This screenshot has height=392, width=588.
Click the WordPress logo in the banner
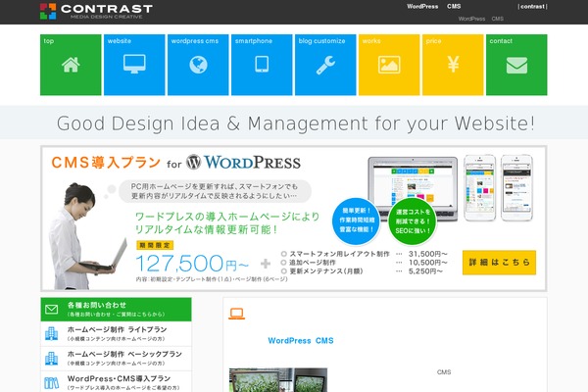pos(244,162)
